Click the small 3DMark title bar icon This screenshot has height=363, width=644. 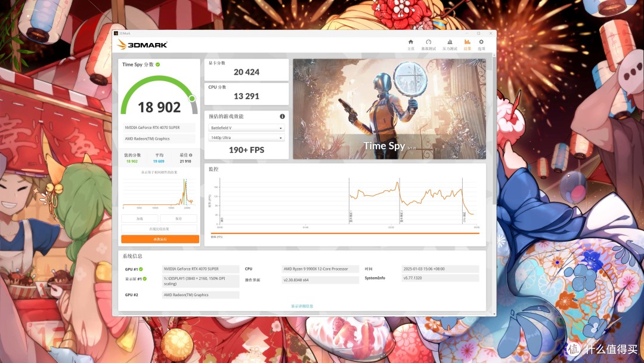click(x=116, y=33)
